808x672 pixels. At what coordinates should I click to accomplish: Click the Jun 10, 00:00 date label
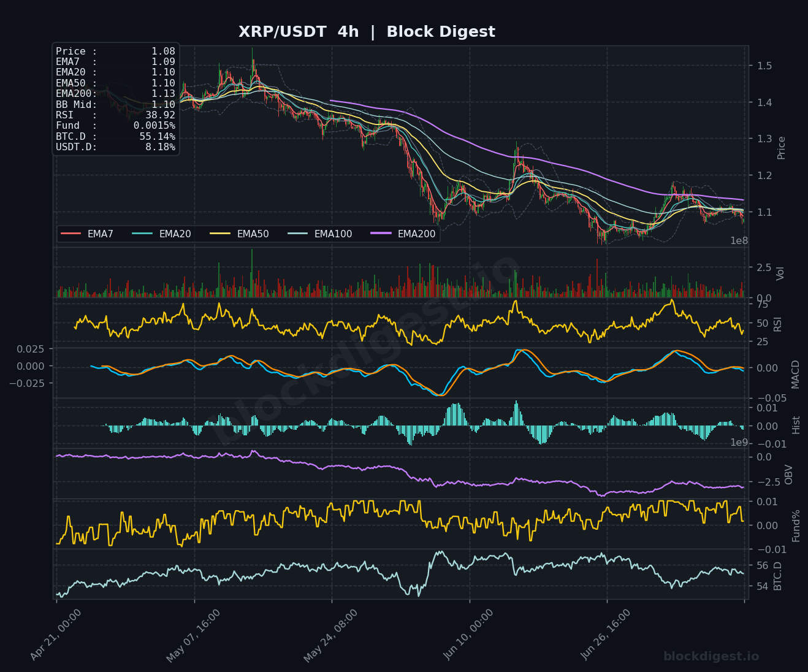(468, 635)
